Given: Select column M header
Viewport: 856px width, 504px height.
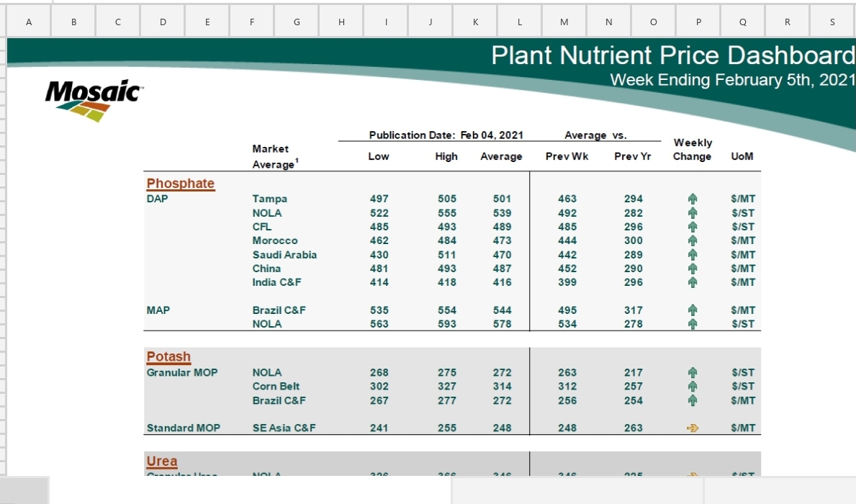Looking at the screenshot, I should (564, 22).
